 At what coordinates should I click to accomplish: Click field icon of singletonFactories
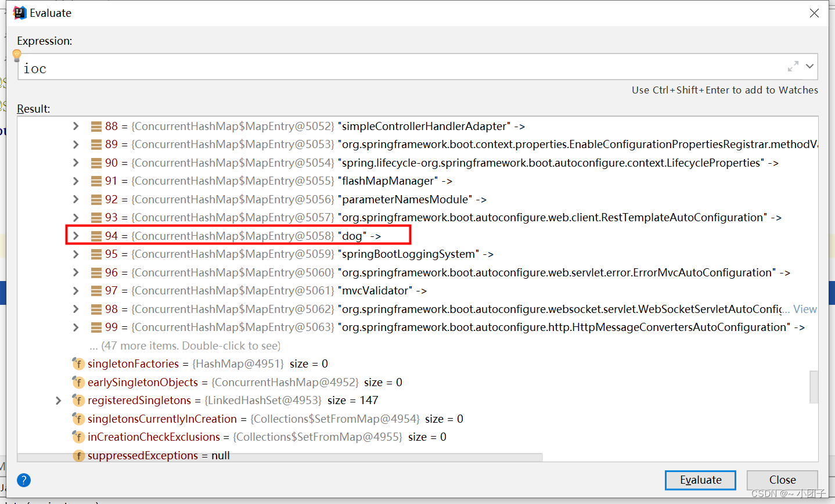point(78,363)
